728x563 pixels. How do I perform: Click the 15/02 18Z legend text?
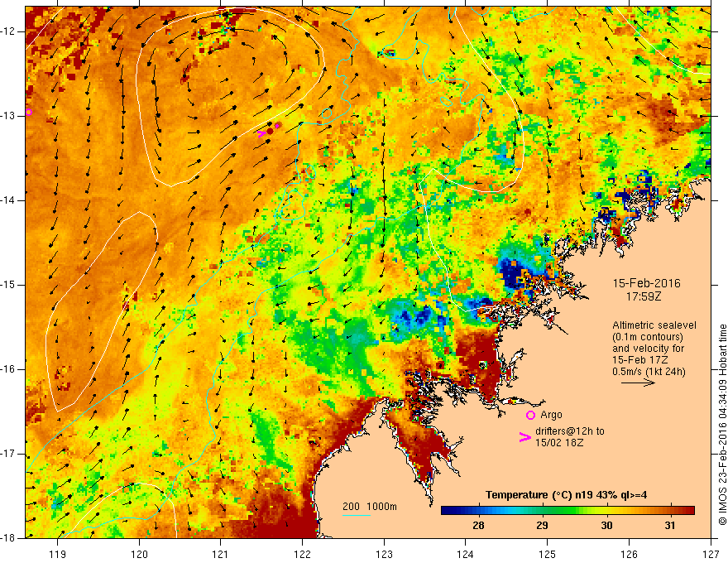coord(559,443)
